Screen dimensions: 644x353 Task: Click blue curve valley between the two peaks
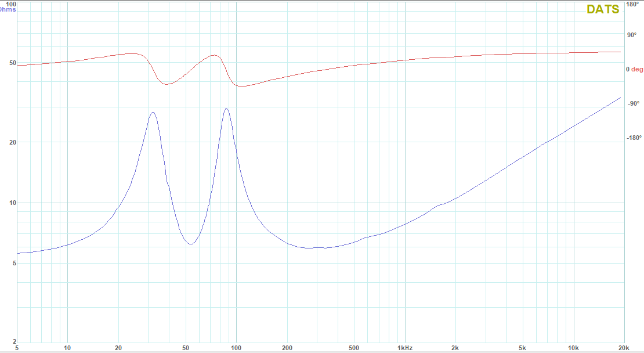coord(190,244)
